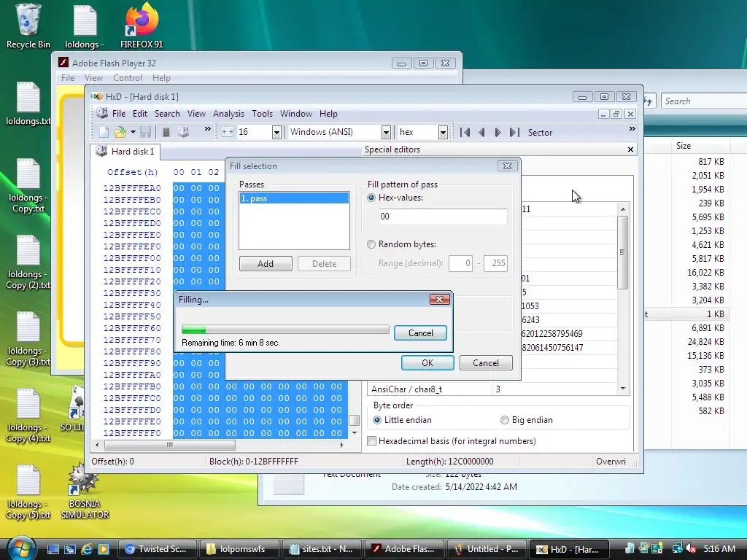Click the Open file folder icon in HxD toolbar
The width and height of the screenshot is (747, 560).
click(120, 132)
